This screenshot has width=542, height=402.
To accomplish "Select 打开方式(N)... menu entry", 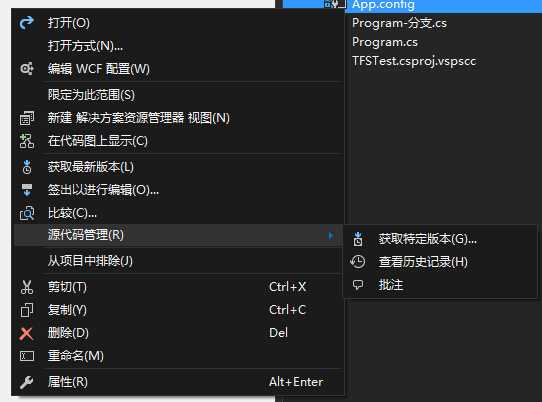I will point(178,46).
